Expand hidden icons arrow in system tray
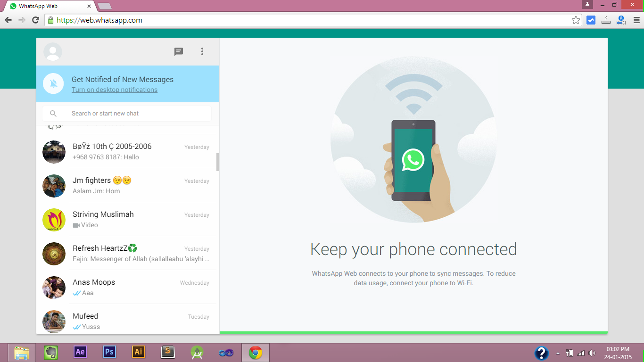The image size is (644, 362). 557,353
